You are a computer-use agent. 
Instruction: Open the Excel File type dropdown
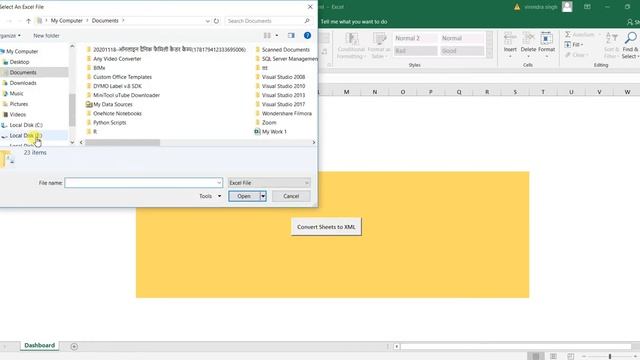pos(269,183)
